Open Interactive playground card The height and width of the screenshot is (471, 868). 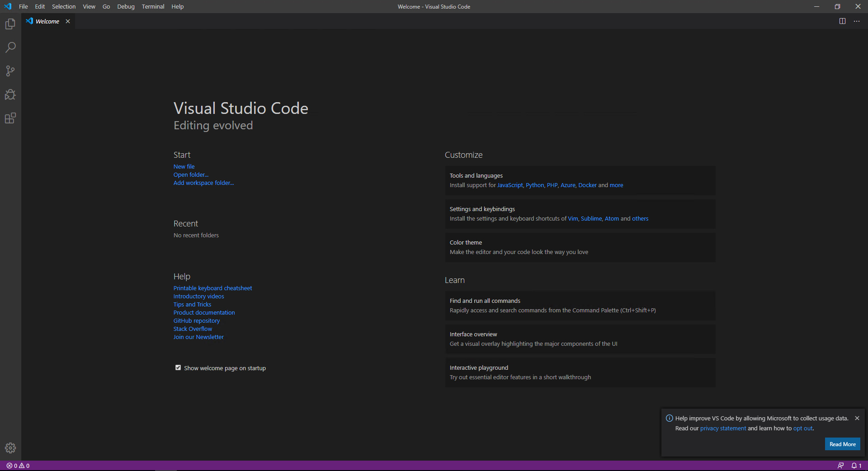click(580, 372)
